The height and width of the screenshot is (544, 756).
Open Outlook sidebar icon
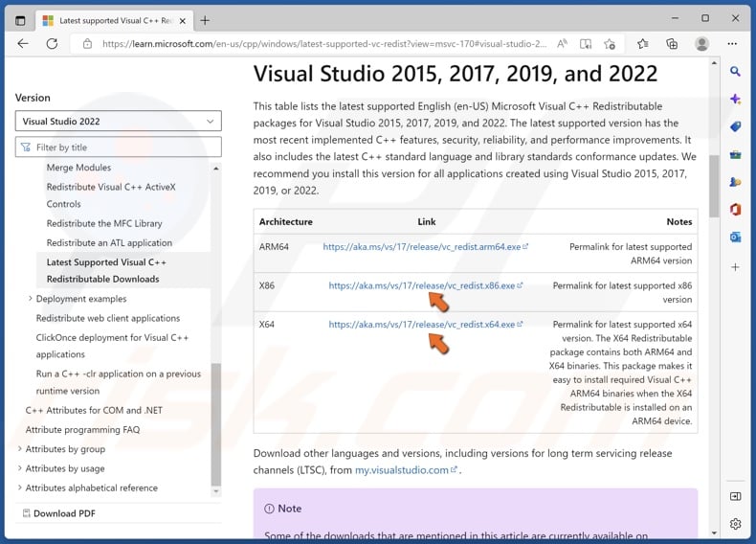click(735, 237)
